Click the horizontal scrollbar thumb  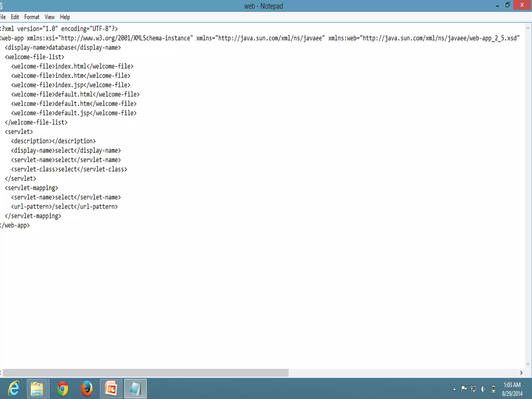tap(145, 373)
